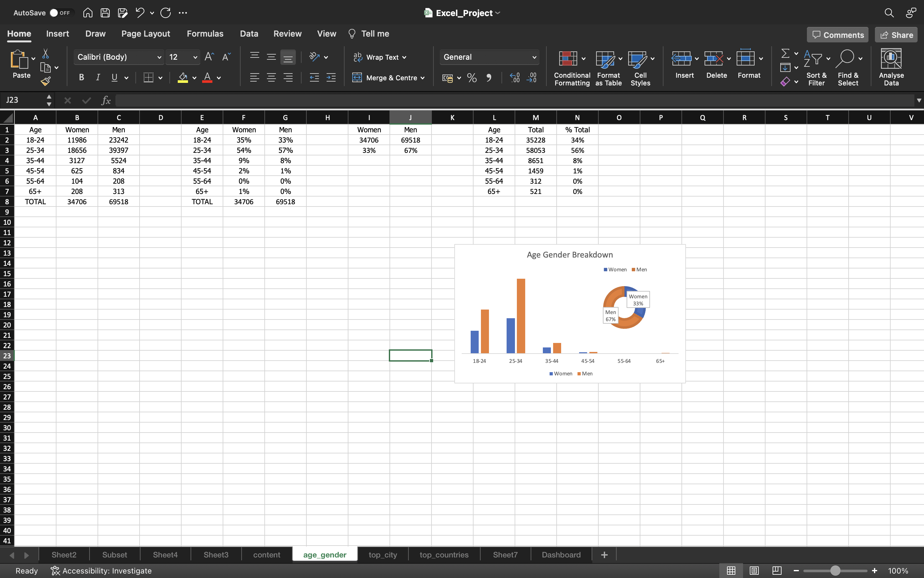Click the Redo arrow icon
Viewport: 924px width, 578px height.
tap(165, 13)
